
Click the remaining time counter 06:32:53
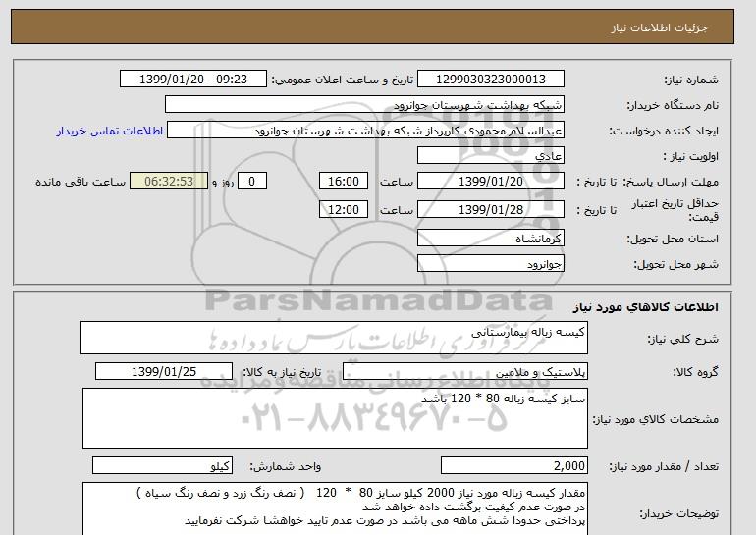[169, 182]
